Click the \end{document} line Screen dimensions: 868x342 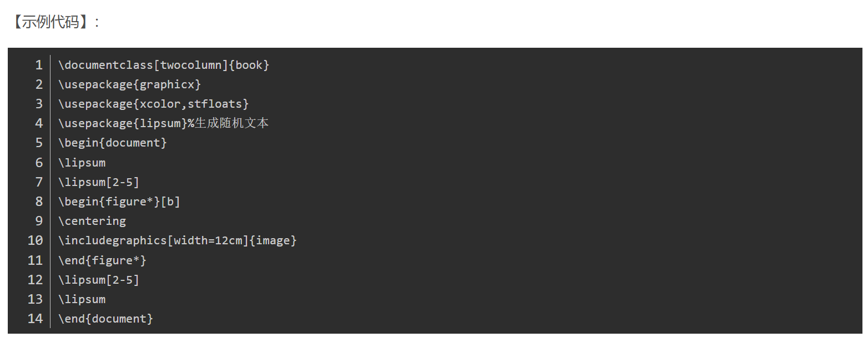tap(105, 319)
